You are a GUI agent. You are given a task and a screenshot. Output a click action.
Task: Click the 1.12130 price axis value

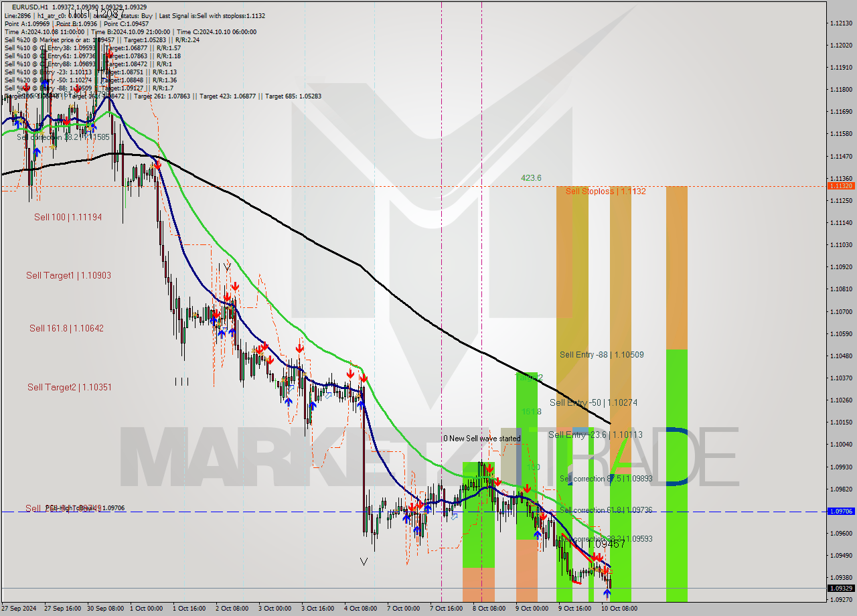840,23
